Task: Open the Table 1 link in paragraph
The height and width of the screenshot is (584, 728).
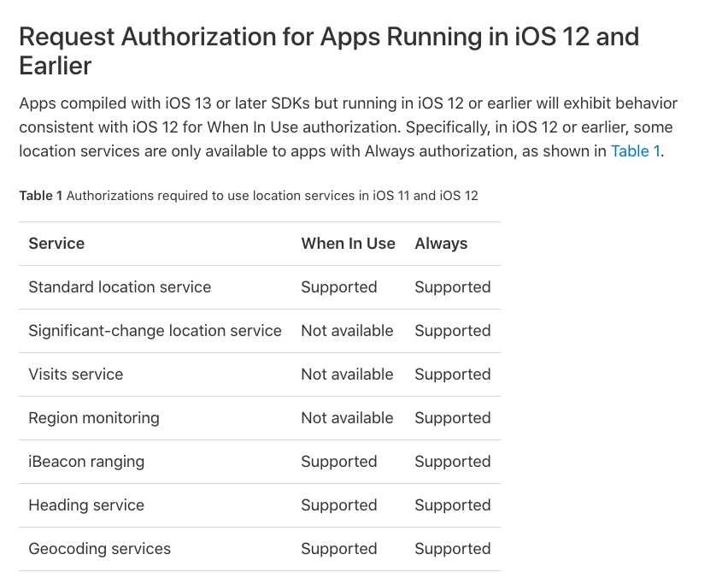Action: point(635,151)
